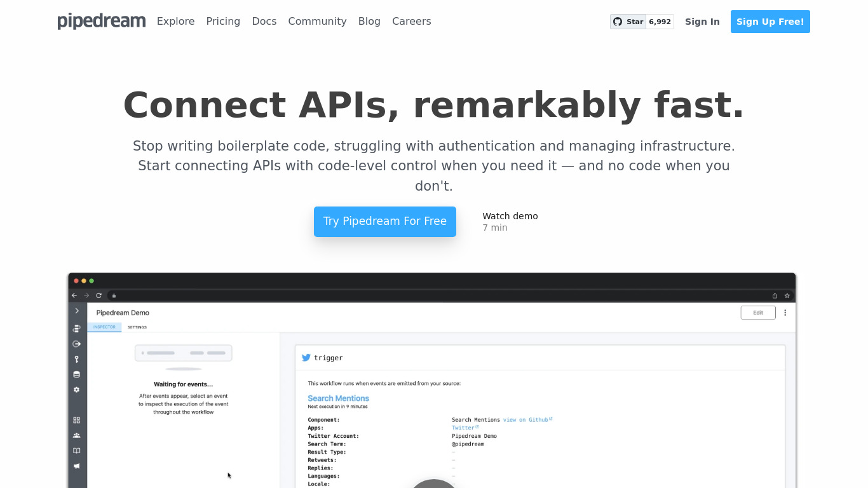Click the Pipedream Demo workflow title
The height and width of the screenshot is (488, 868).
click(x=123, y=313)
